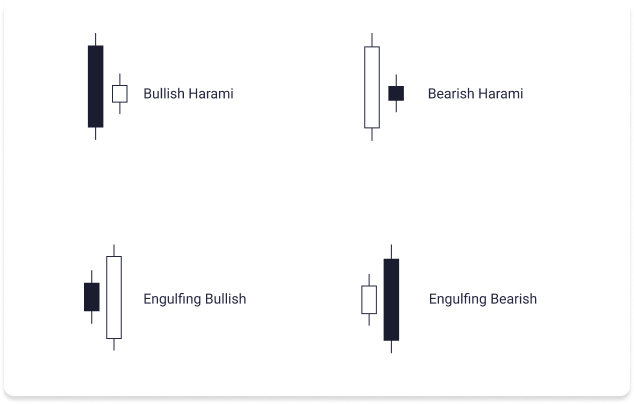The image size is (634, 404).
Task: Click the tall white candle in Engulfing Bullish
Action: point(114,297)
